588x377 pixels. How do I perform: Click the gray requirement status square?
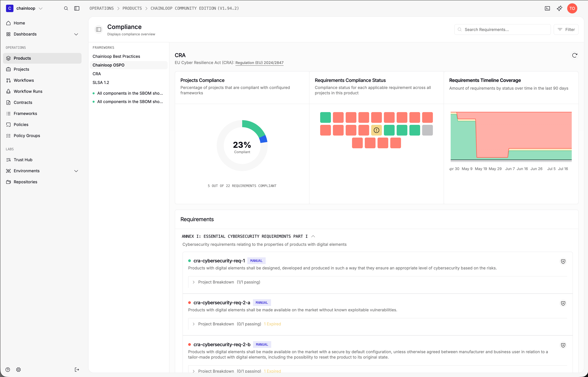(427, 130)
